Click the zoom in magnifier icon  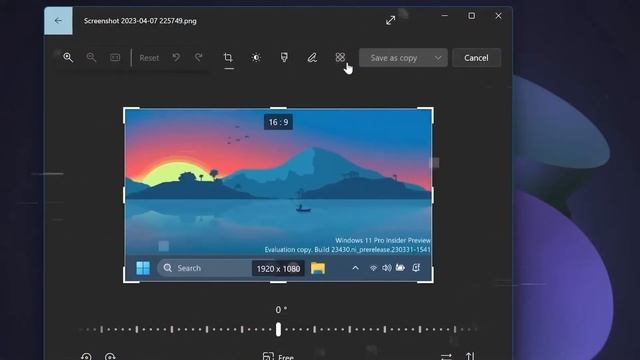pyautogui.click(x=68, y=58)
